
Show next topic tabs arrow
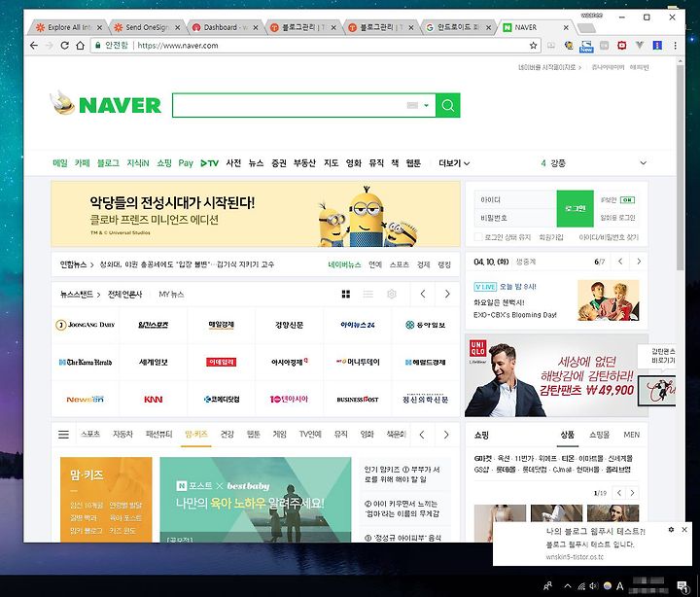click(x=446, y=435)
